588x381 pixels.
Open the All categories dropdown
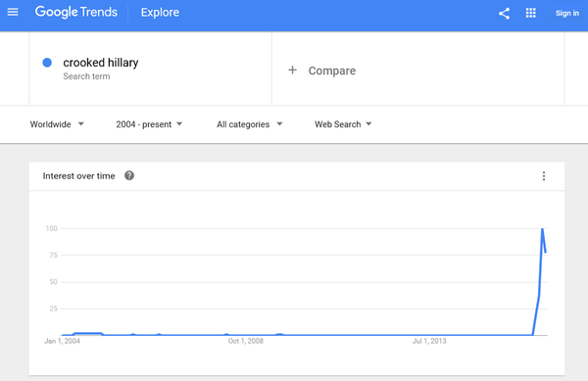point(249,124)
